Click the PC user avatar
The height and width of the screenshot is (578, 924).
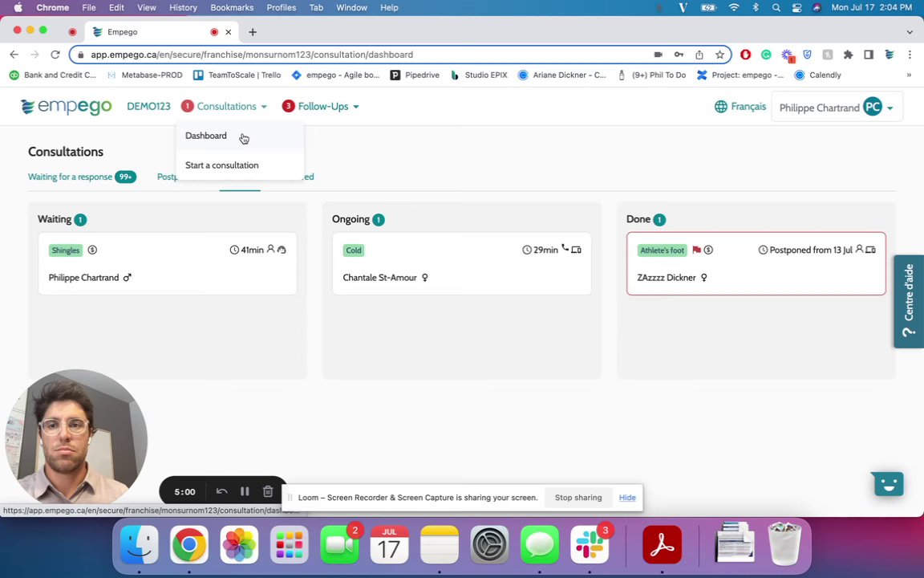point(873,107)
